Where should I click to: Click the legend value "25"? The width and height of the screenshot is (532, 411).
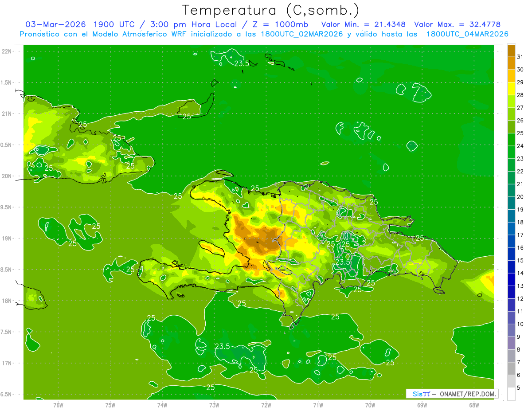520,133
